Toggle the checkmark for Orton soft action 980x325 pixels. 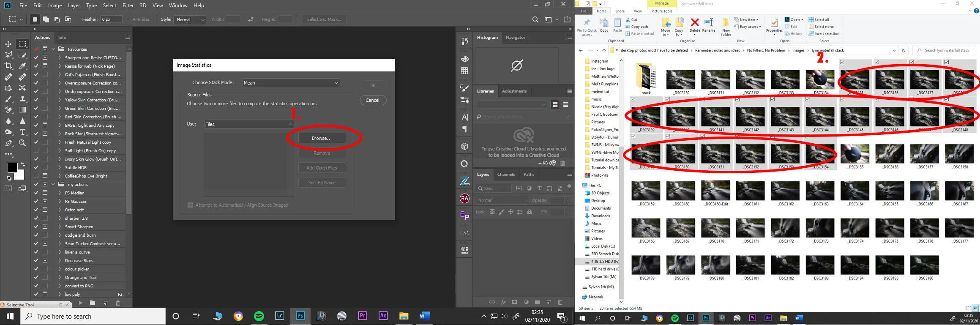point(36,210)
